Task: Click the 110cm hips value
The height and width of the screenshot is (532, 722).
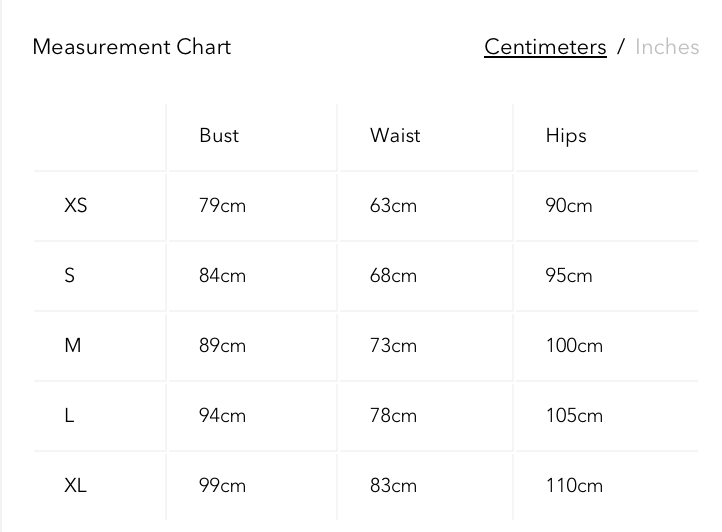Action: coord(574,486)
